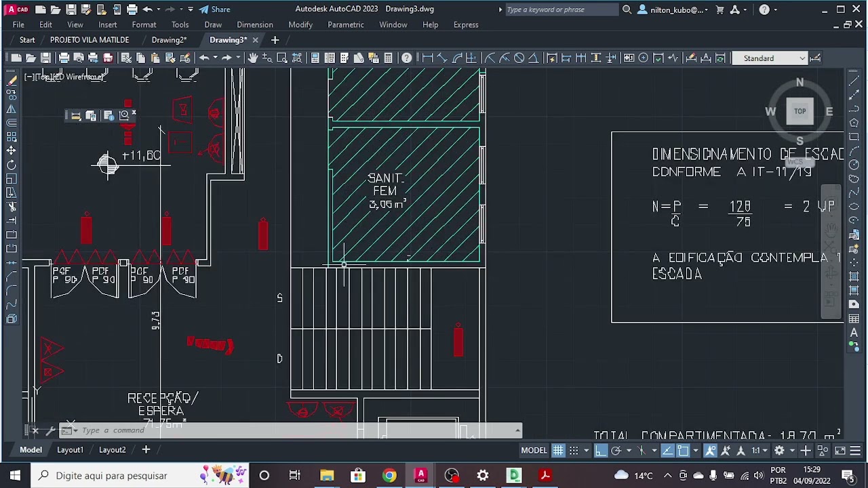This screenshot has width=868, height=488.
Task: Open the AutoCAD application menu logo
Action: pos(18,9)
